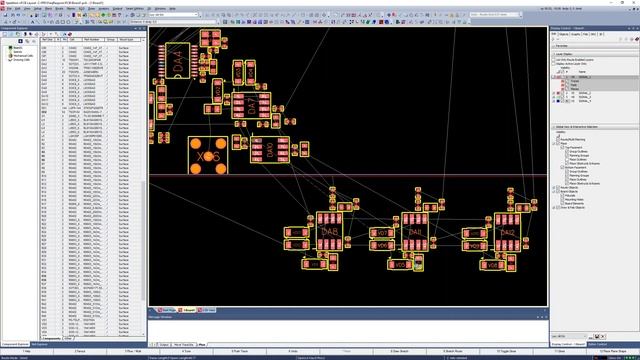Viewport: 640px width, 360px height.
Task: Click the save icon beside Display Control scheme dropdown
Action: [596, 337]
